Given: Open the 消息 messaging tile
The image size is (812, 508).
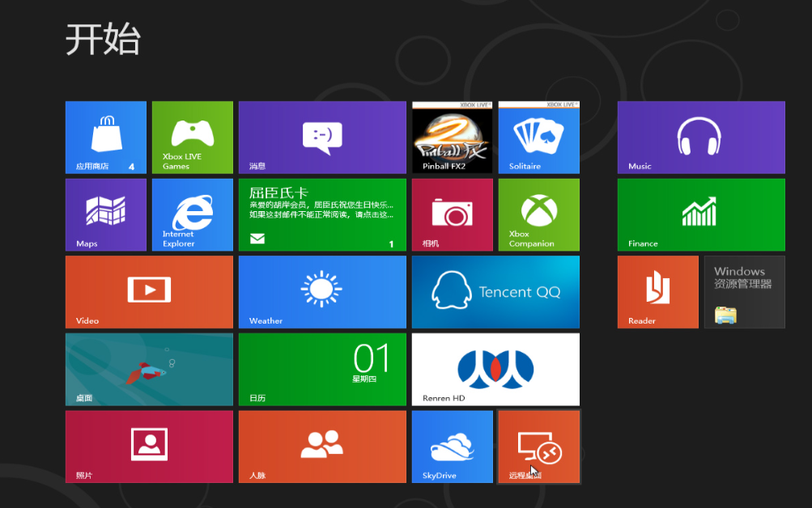Looking at the screenshot, I should [x=323, y=137].
